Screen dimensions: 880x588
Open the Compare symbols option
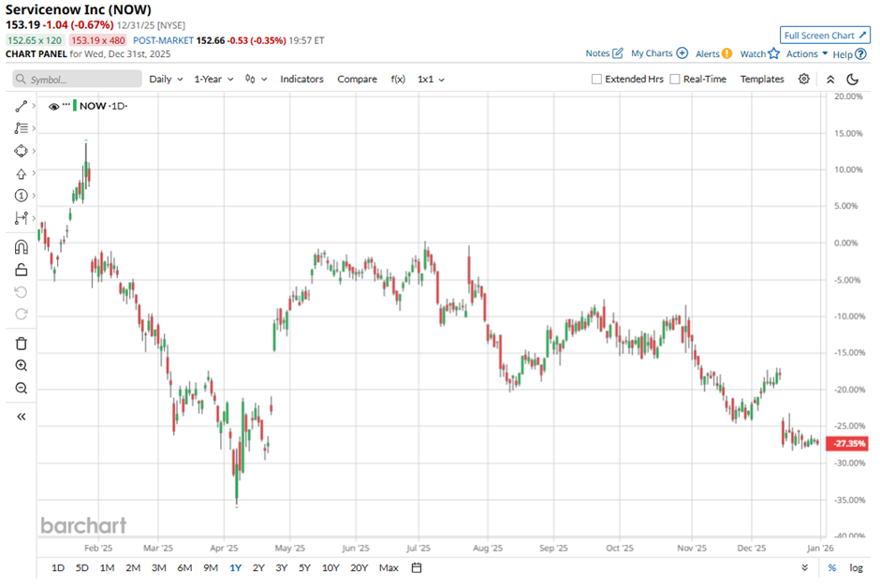click(x=357, y=79)
